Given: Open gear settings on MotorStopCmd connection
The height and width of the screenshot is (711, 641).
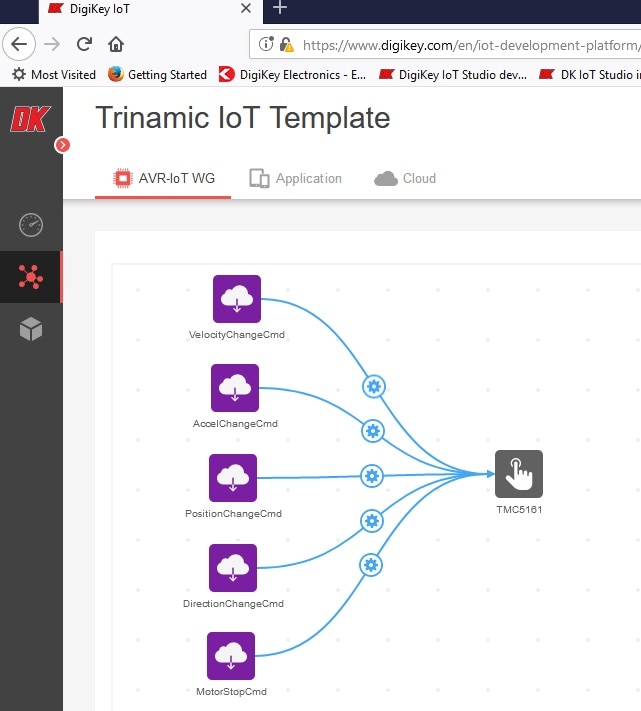Looking at the screenshot, I should point(371,565).
